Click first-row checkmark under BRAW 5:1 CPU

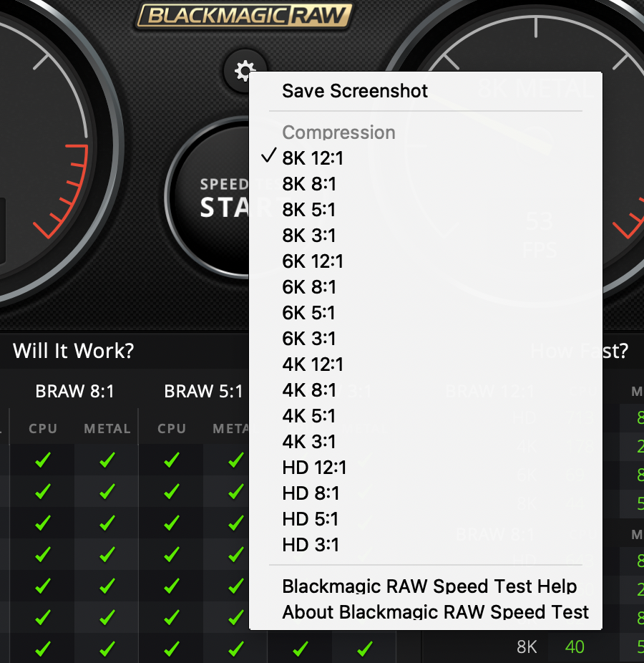[x=172, y=460]
